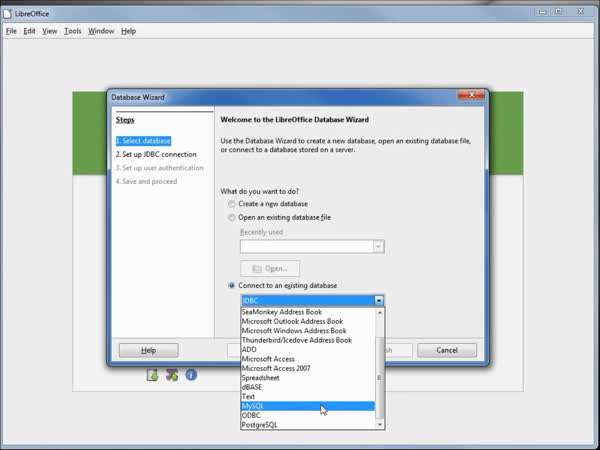Open the Tools menu
600x450 pixels.
pos(72,31)
